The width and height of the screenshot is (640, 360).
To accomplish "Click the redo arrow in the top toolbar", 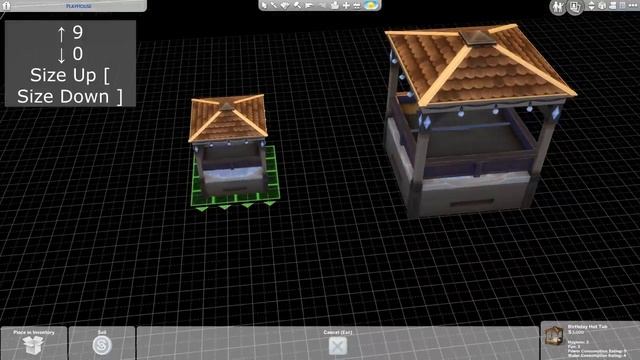I will pyautogui.click(x=322, y=5).
